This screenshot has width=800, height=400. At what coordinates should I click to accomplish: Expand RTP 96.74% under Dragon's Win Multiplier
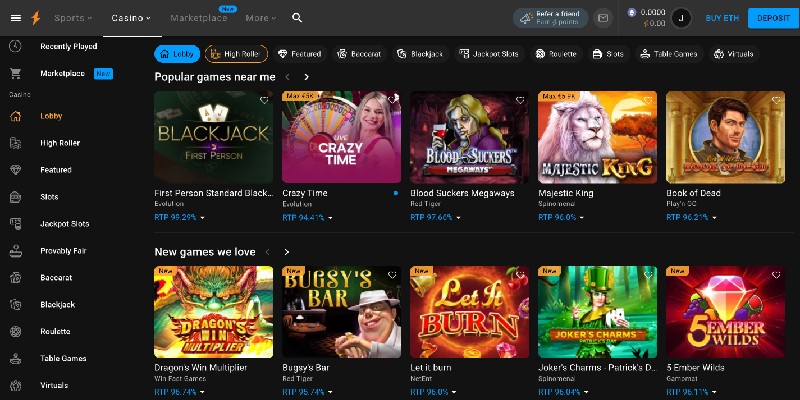179,392
